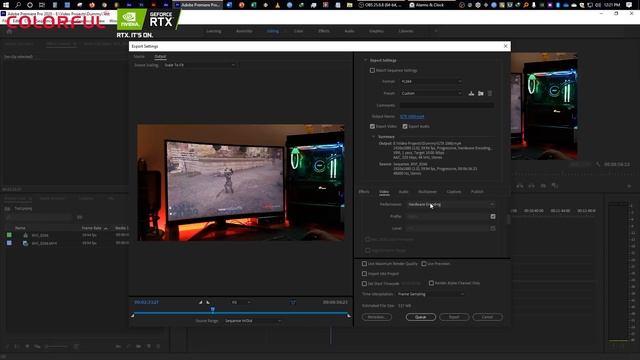Click the Set In Point marker icon

pyautogui.click(x=200, y=302)
